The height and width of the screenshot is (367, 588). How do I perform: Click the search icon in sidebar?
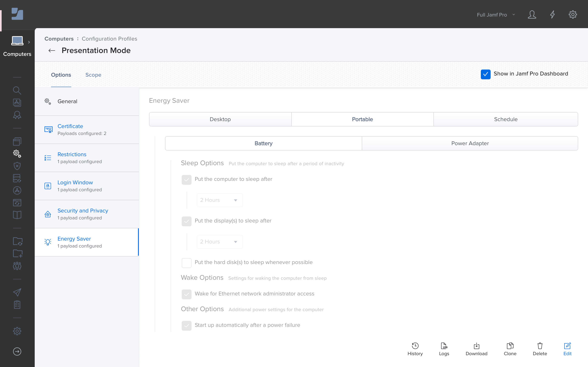coord(17,90)
